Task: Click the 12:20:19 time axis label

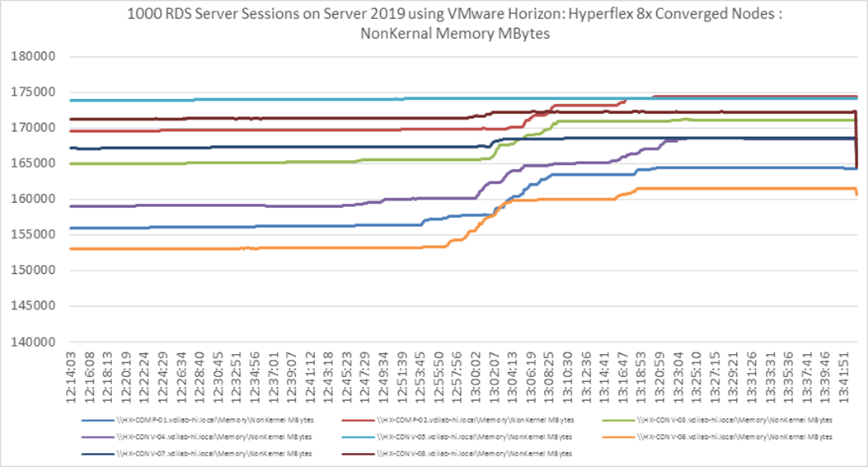Action: coord(125,377)
